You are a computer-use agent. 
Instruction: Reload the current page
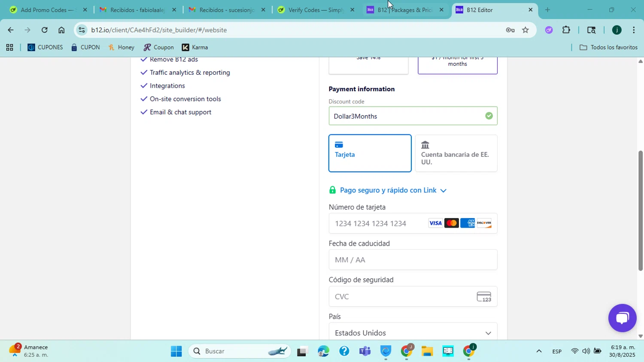click(x=45, y=30)
